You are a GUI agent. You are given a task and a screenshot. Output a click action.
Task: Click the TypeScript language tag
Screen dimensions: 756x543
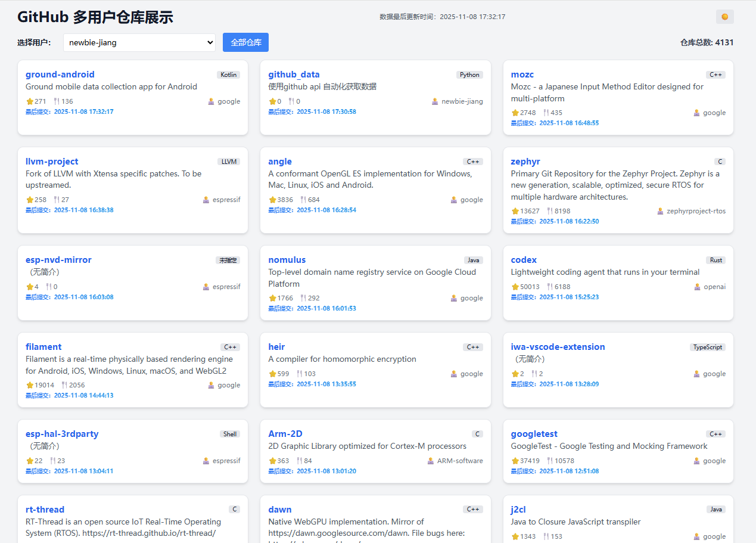708,347
